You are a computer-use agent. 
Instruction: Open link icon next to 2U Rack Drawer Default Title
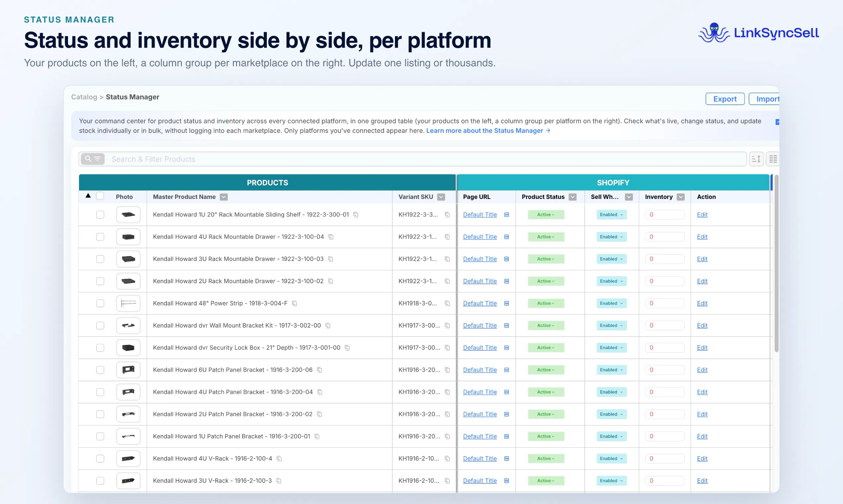pos(506,281)
